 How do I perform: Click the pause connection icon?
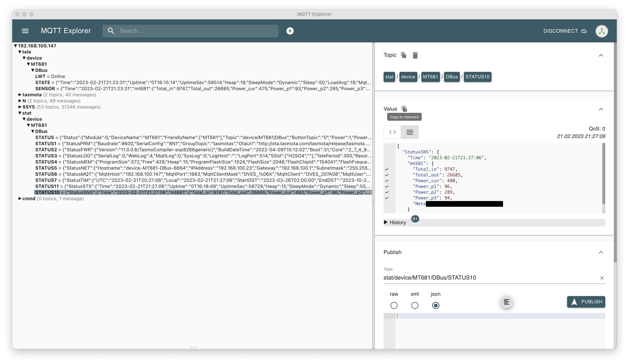[290, 31]
